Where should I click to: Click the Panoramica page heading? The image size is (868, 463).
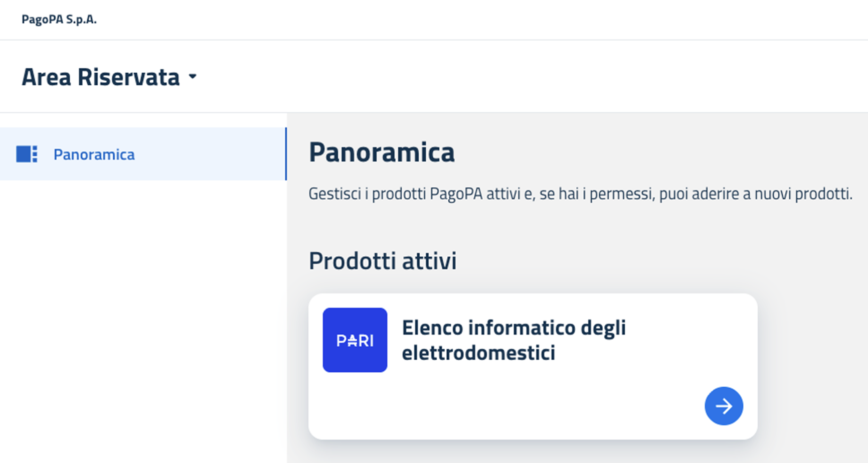[382, 152]
